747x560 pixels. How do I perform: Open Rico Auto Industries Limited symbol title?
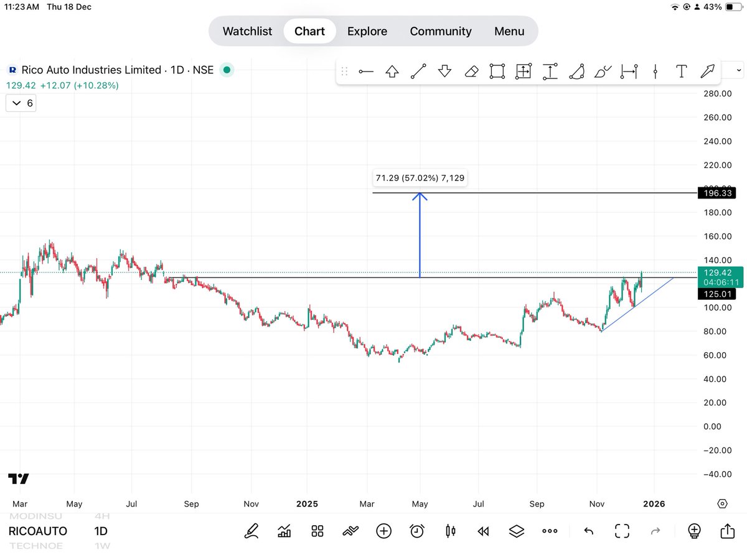coord(92,70)
